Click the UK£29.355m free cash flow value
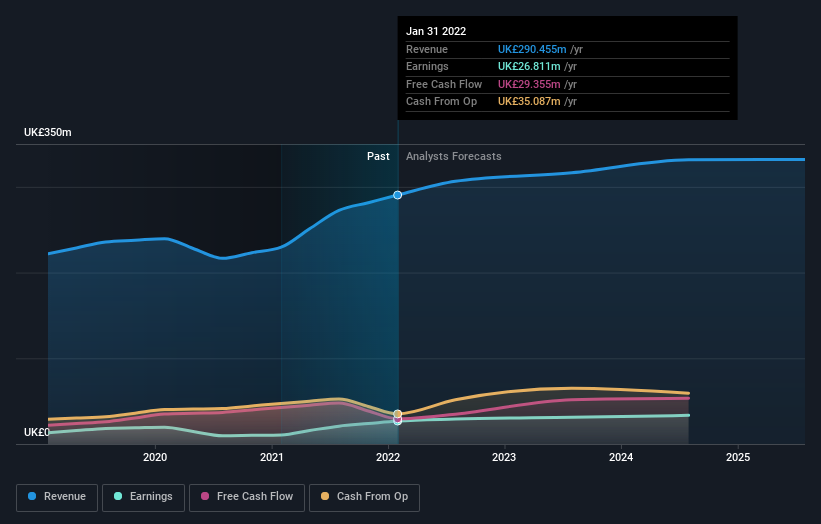 [x=529, y=84]
